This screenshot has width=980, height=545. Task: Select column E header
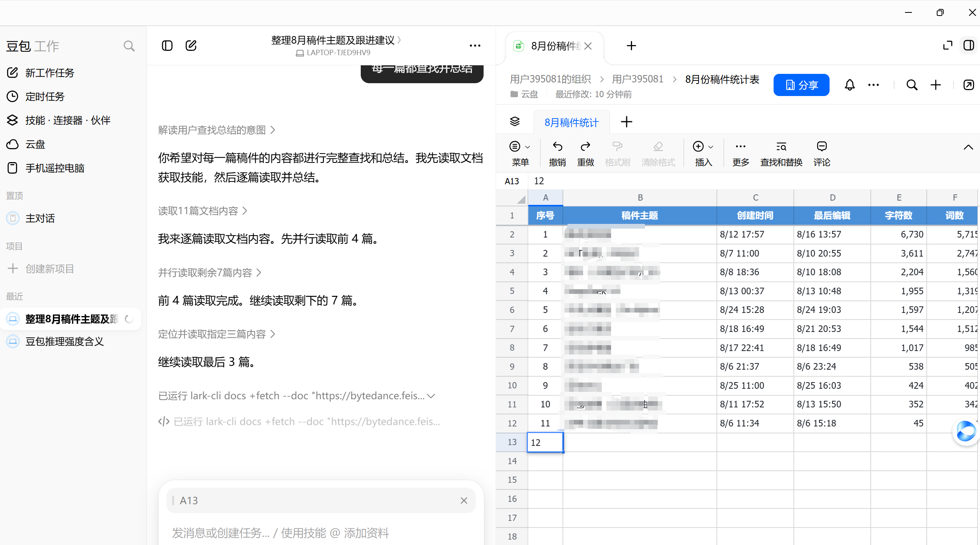(x=899, y=198)
